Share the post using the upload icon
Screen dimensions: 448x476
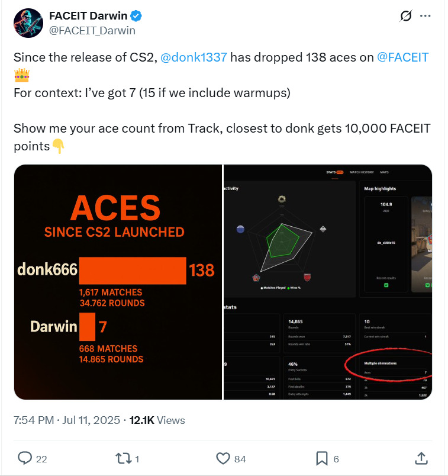pos(421,458)
